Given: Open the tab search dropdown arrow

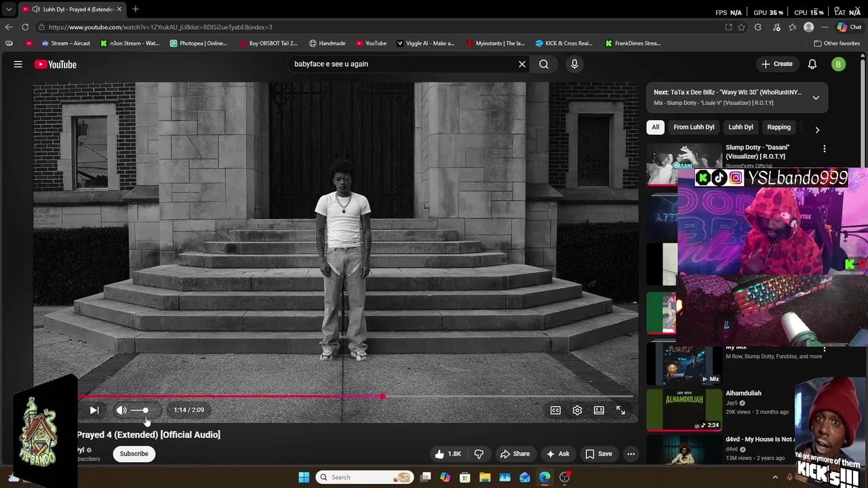Looking at the screenshot, I should tap(9, 9).
